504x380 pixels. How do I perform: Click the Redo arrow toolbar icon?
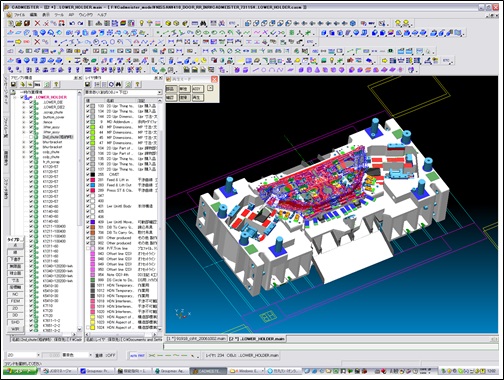point(80,23)
